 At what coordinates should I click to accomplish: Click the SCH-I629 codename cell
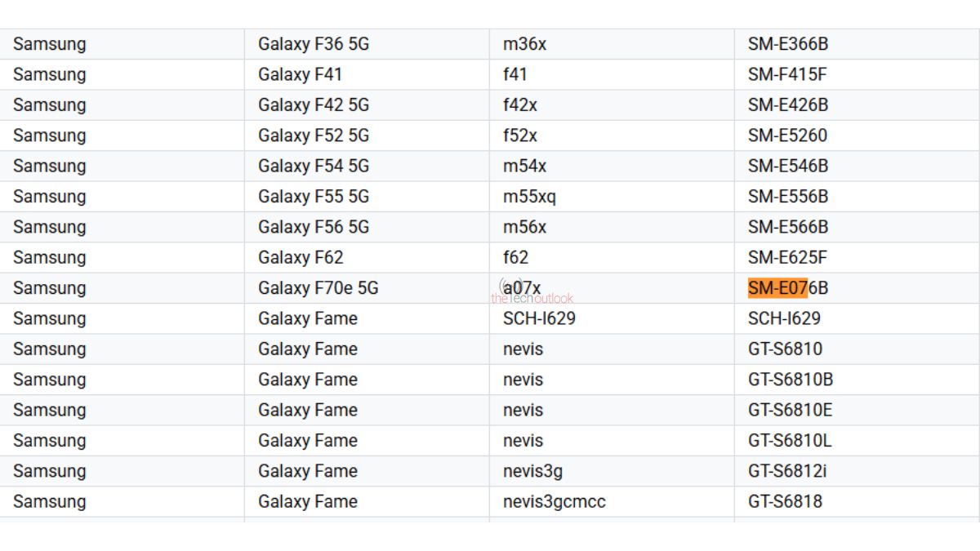pyautogui.click(x=539, y=318)
